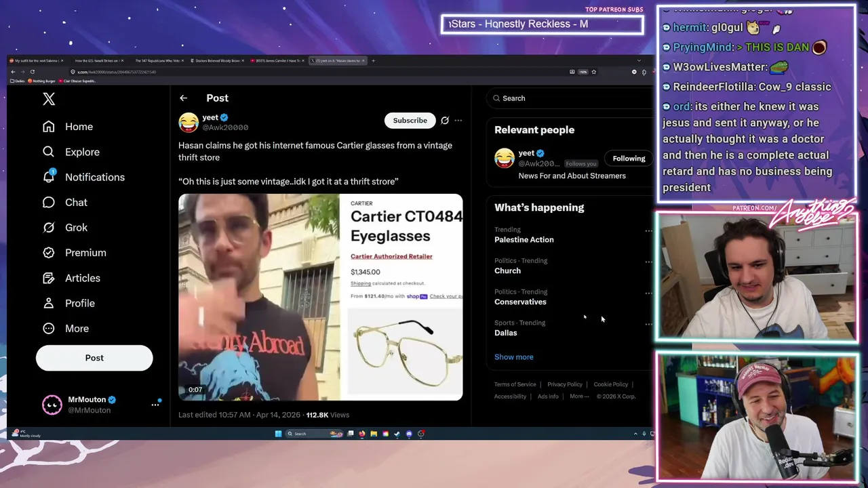Open options for Palestine Action trend
The width and height of the screenshot is (868, 488).
point(648,231)
